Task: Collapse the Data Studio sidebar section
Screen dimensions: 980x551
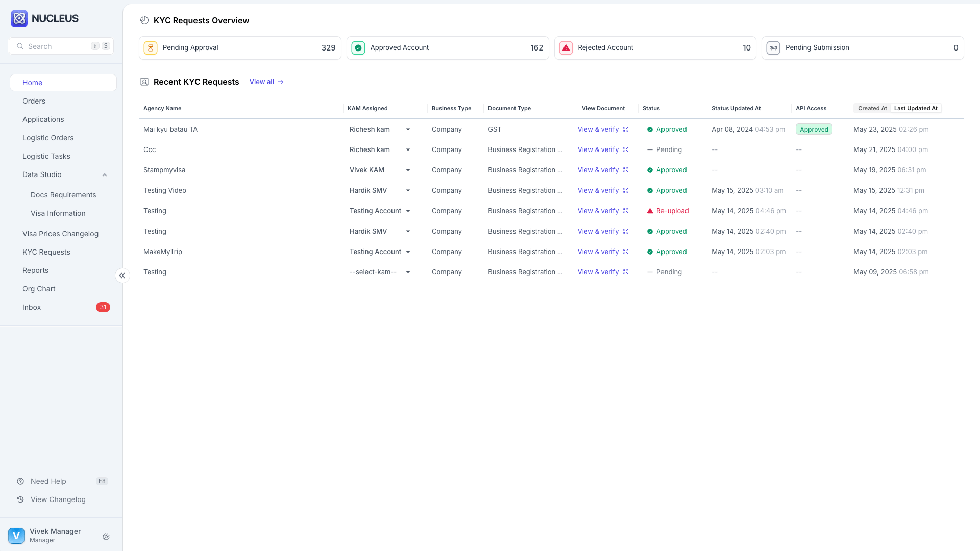Action: click(105, 175)
